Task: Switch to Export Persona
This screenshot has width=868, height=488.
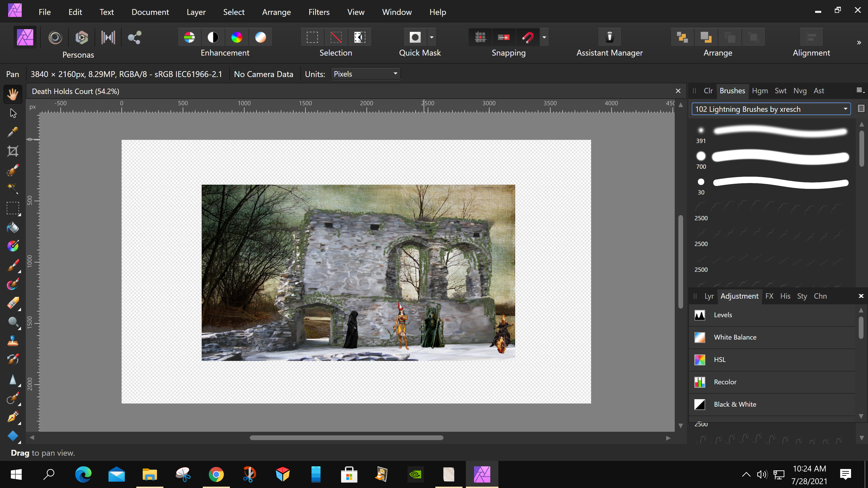Action: click(x=134, y=37)
